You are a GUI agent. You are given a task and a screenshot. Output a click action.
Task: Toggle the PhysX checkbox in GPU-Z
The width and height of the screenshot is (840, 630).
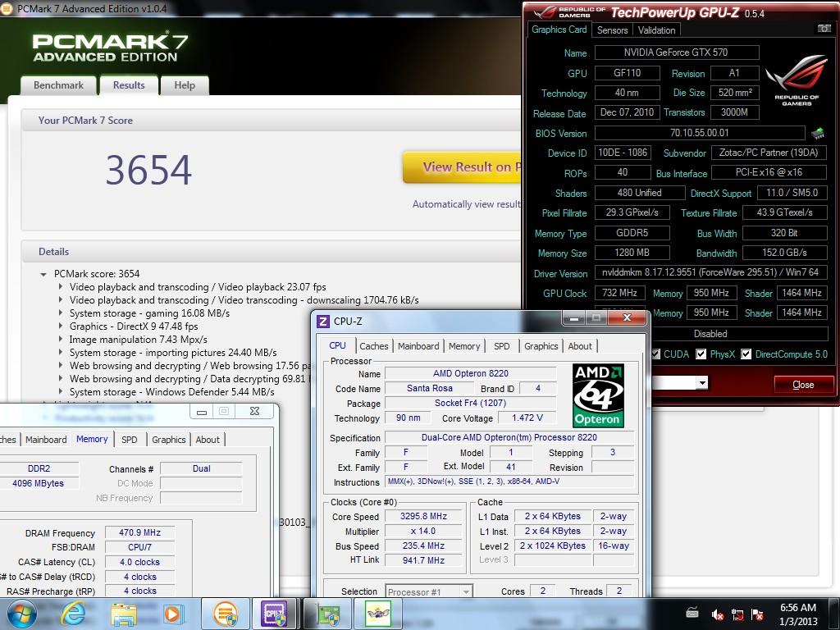click(701, 354)
